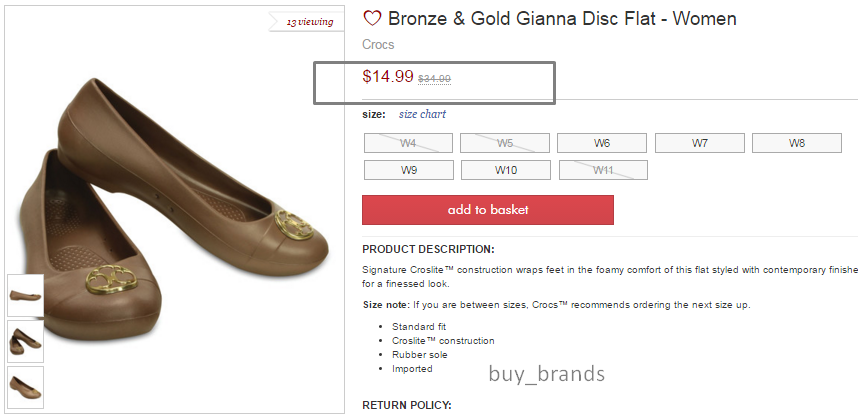Select size W8
Image resolution: width=858 pixels, height=416 pixels.
coord(796,143)
